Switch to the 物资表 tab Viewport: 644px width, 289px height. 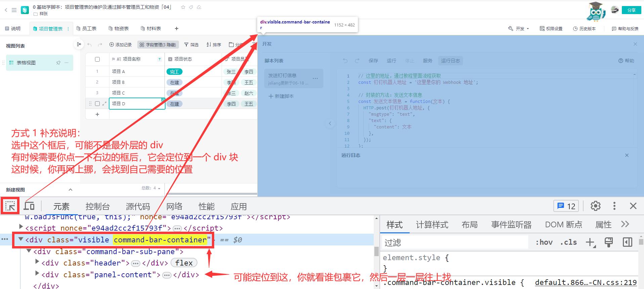pyautogui.click(x=119, y=28)
